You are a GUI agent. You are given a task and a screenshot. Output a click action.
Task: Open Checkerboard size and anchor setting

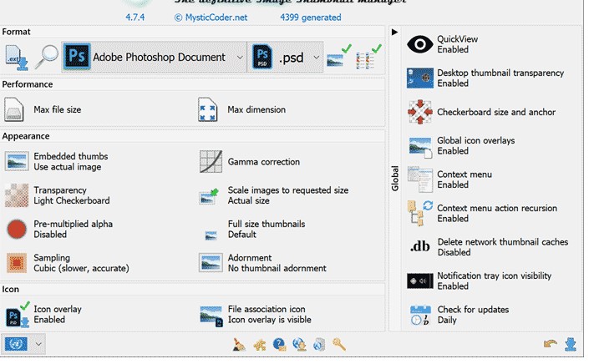tap(496, 112)
